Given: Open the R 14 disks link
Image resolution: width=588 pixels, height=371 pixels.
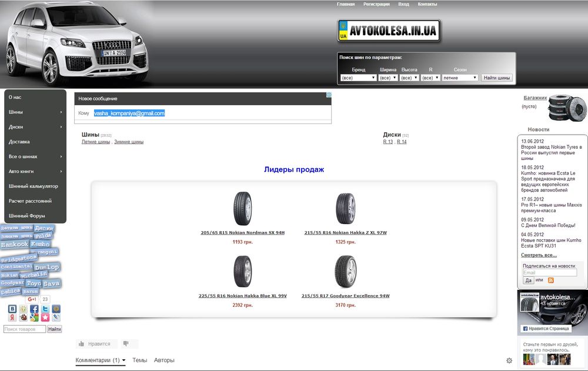Looking at the screenshot, I should coord(402,142).
